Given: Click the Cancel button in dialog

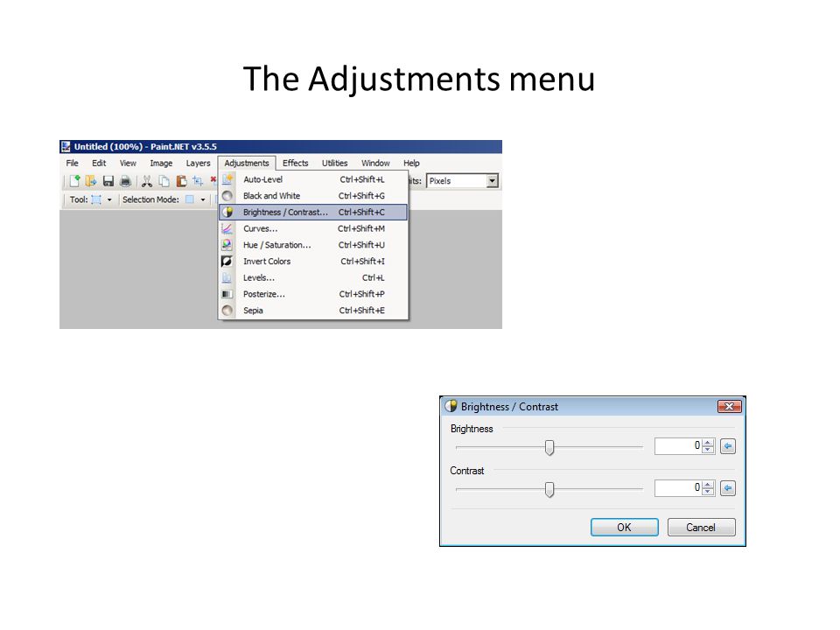Looking at the screenshot, I should point(701,527).
